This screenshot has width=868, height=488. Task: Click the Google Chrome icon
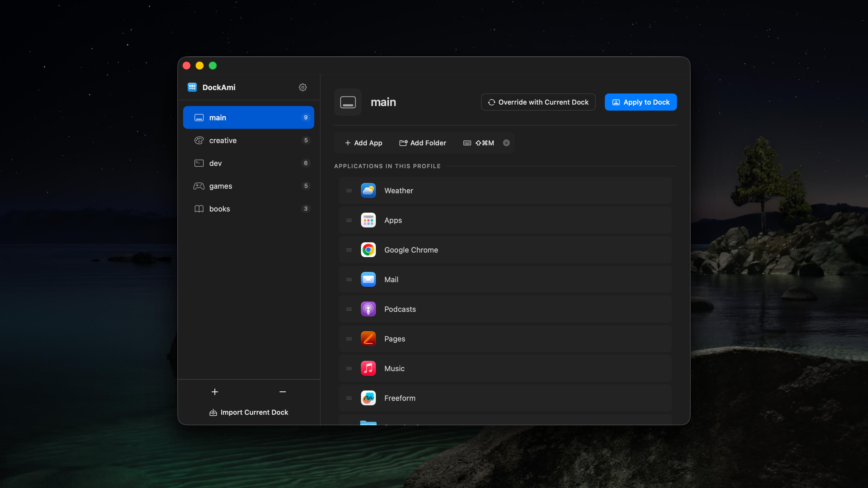368,250
